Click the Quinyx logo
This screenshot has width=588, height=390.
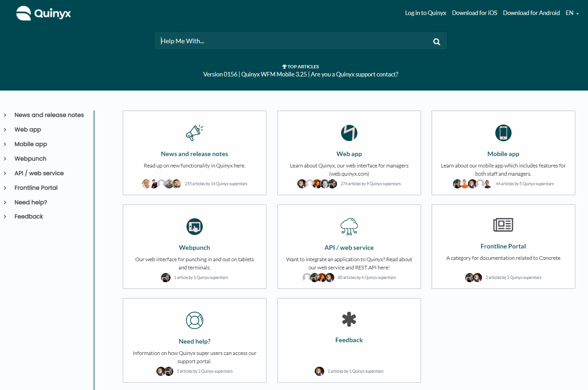click(44, 13)
